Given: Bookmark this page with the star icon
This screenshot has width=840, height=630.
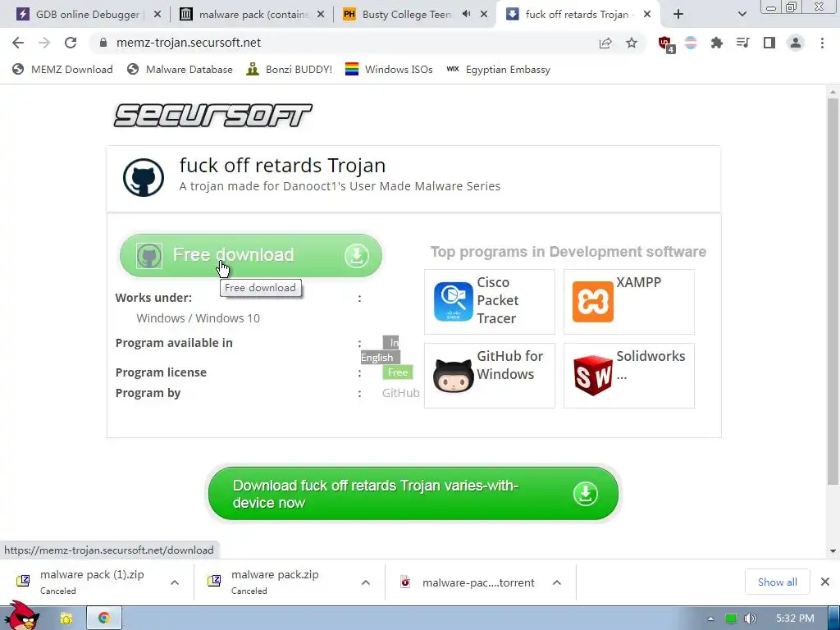Looking at the screenshot, I should (x=632, y=43).
